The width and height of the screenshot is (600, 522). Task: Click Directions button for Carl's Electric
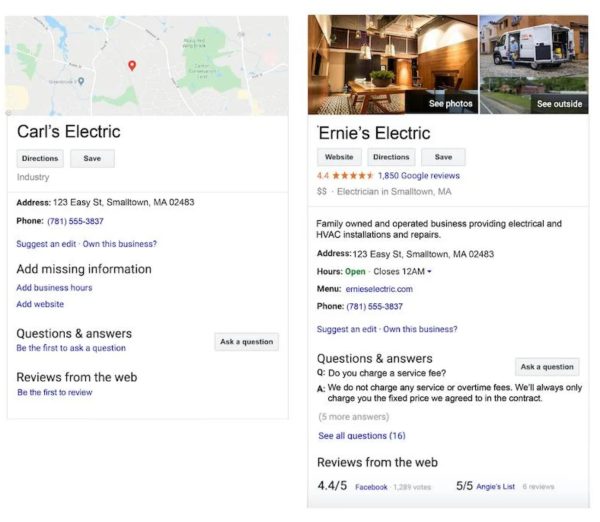coord(40,158)
